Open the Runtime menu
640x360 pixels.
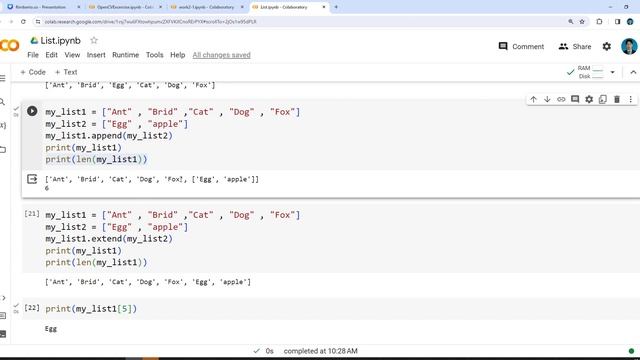tap(126, 55)
